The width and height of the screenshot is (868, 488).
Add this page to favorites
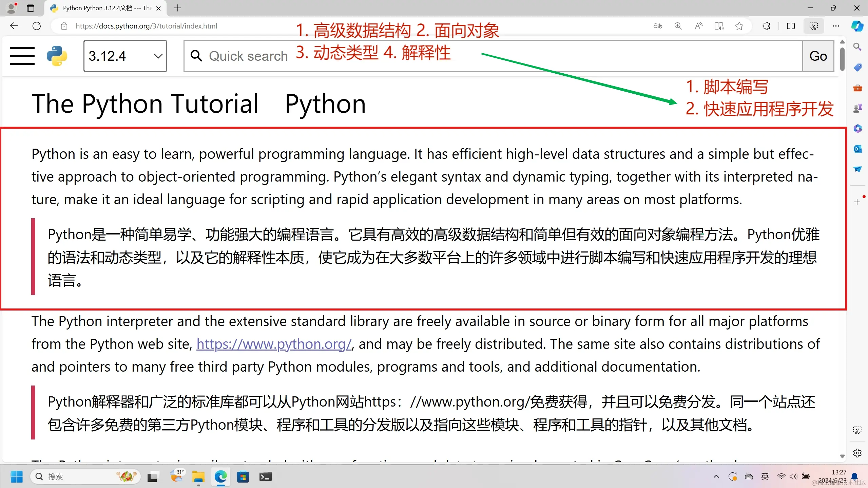pos(739,26)
